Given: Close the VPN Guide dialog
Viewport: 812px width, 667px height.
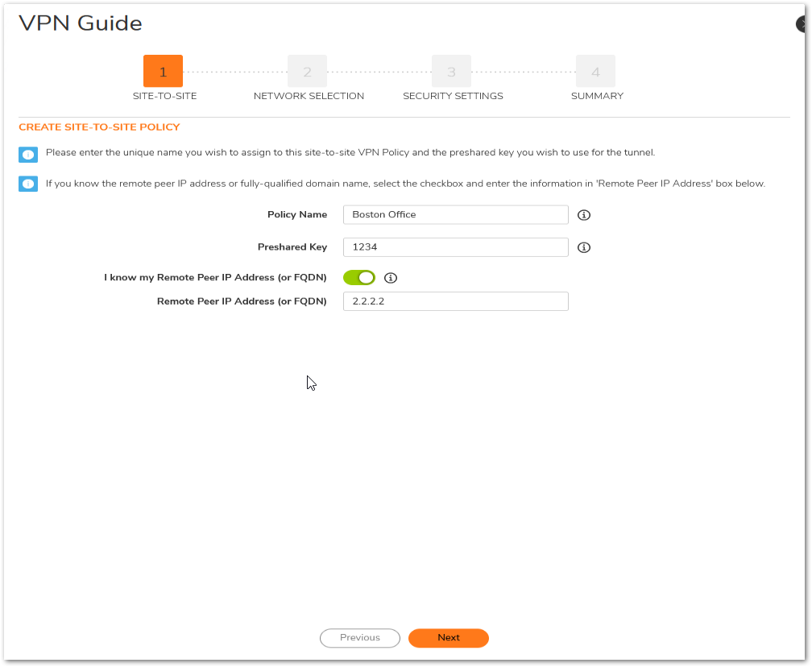Looking at the screenshot, I should click(x=802, y=24).
